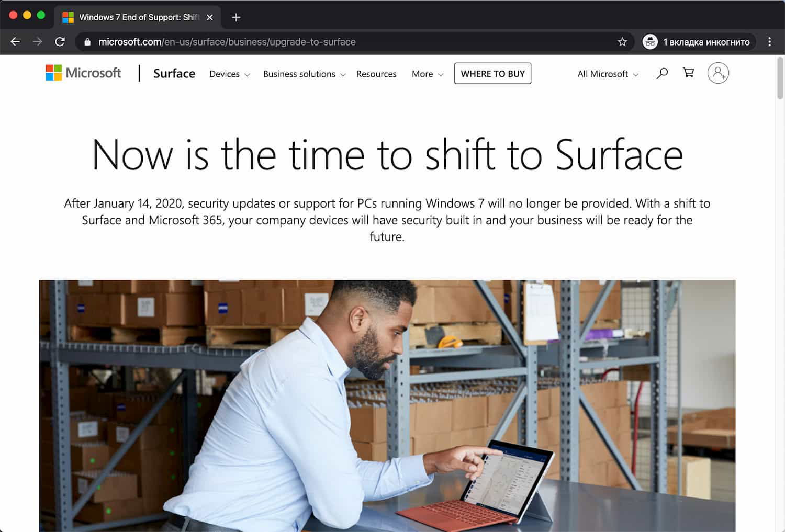Click the Microsoft logo
This screenshot has width=785, height=532.
pos(83,73)
